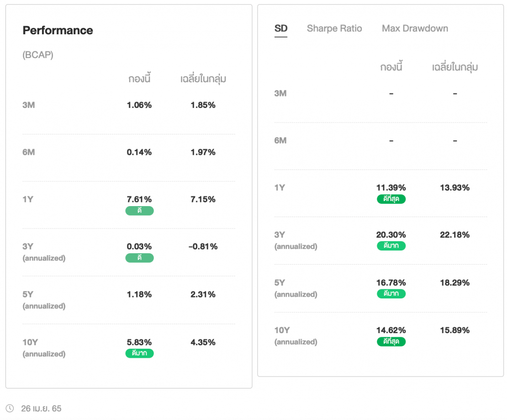The height and width of the screenshot is (420, 507).
Task: Switch to the Sharpe Ratio tab
Action: pyautogui.click(x=334, y=28)
